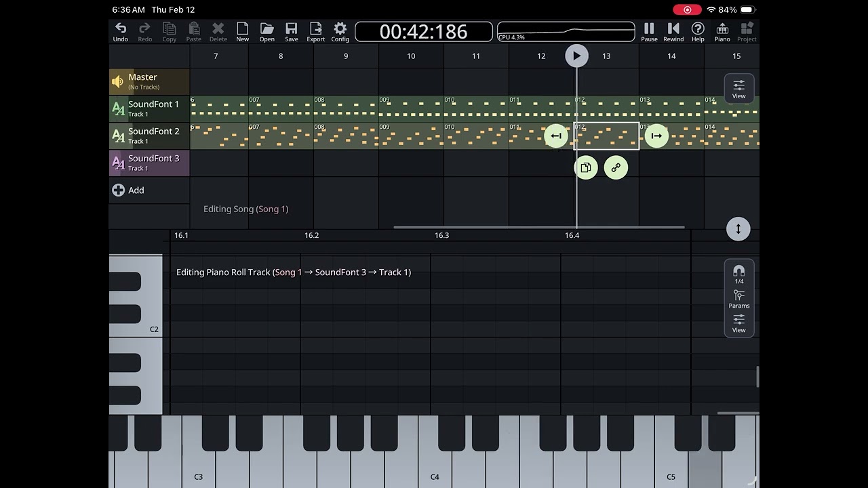Click the screen recording indicator in status bar
The height and width of the screenshot is (488, 868).
point(687,9)
